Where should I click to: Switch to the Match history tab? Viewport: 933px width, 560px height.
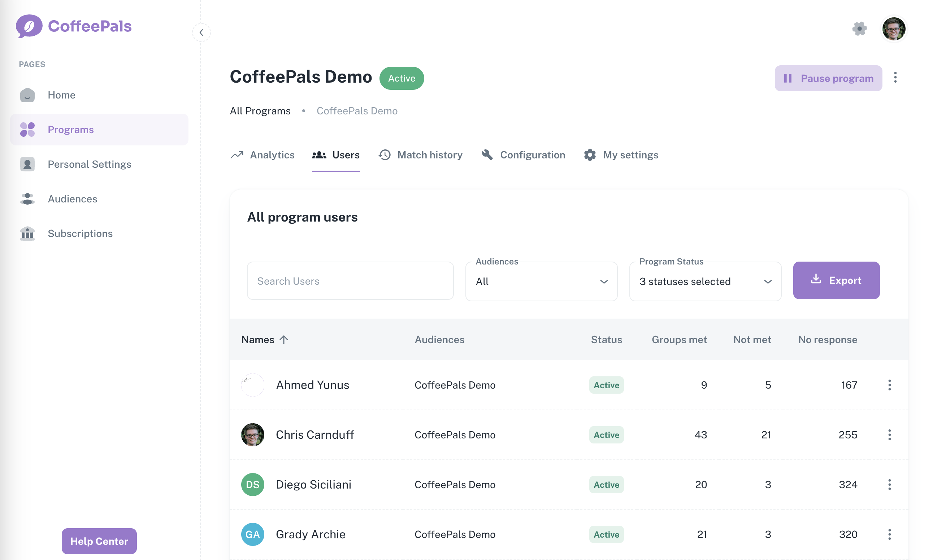pos(420,155)
